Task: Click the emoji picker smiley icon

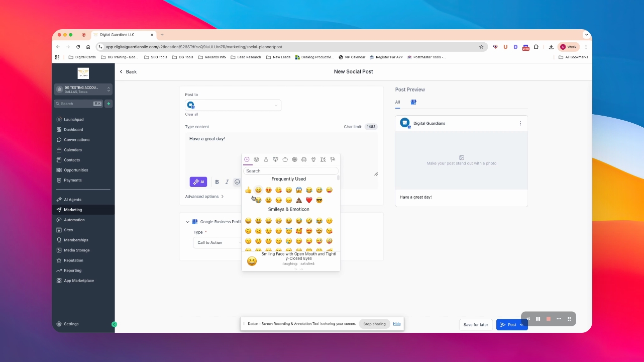Action: tap(237, 182)
